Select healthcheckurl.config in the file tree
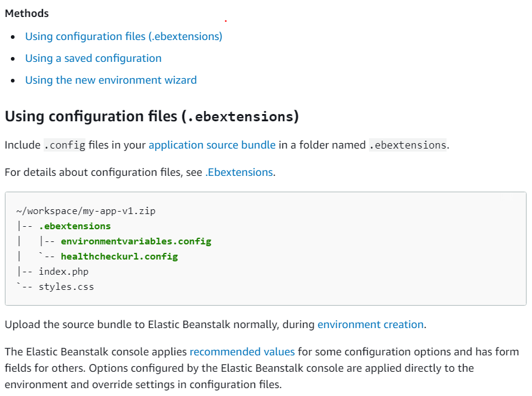Screen dimensions: 532x396 [119, 257]
